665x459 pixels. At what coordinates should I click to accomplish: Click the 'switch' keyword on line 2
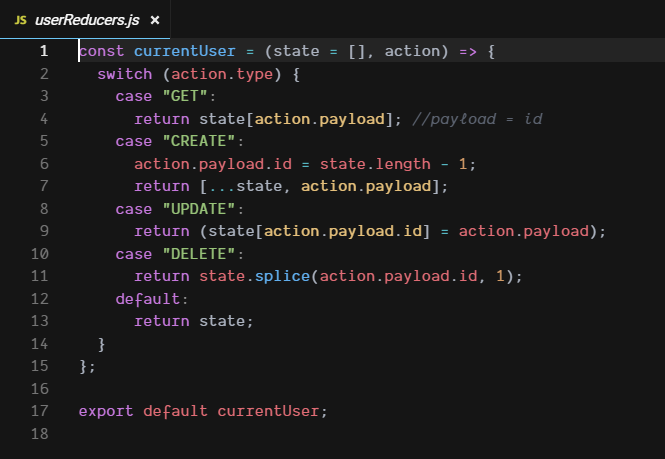tap(125, 74)
